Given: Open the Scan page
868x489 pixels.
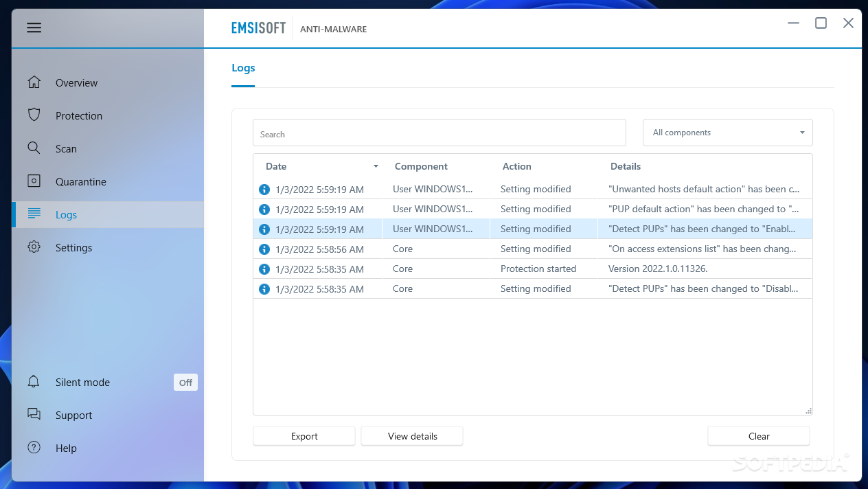Looking at the screenshot, I should pos(108,148).
